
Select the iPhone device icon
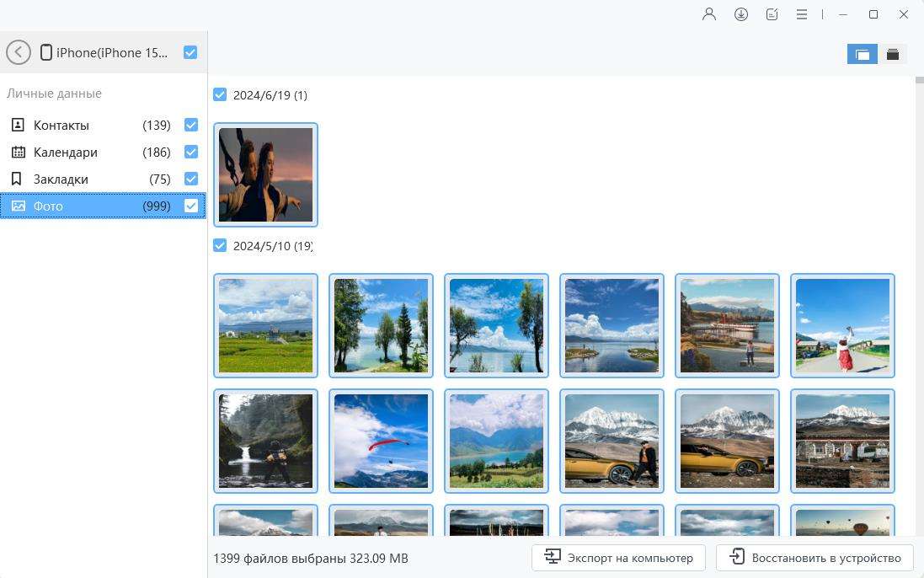pos(46,52)
